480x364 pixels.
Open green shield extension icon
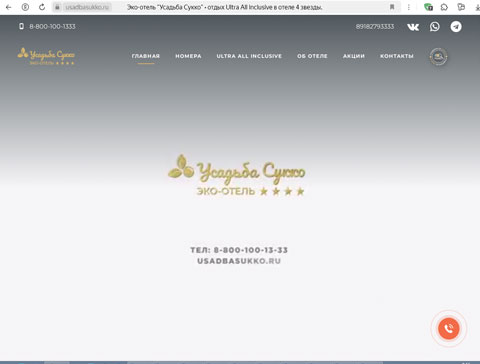click(428, 7)
